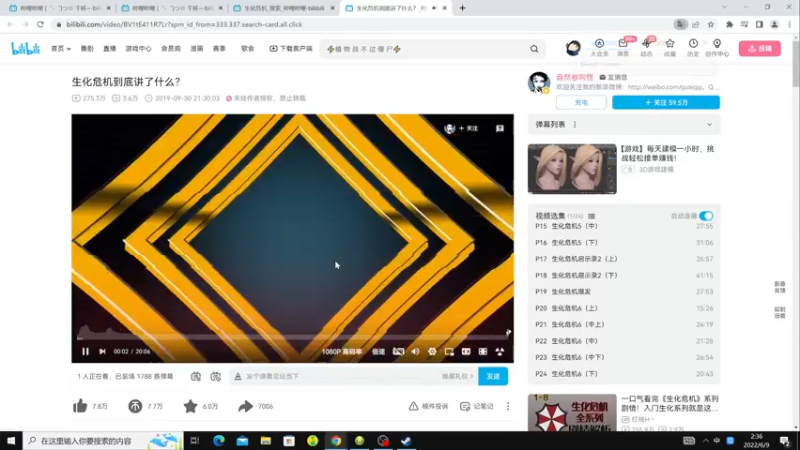The image size is (800, 450).
Task: Enter web fullscreen mode
Action: (483, 351)
